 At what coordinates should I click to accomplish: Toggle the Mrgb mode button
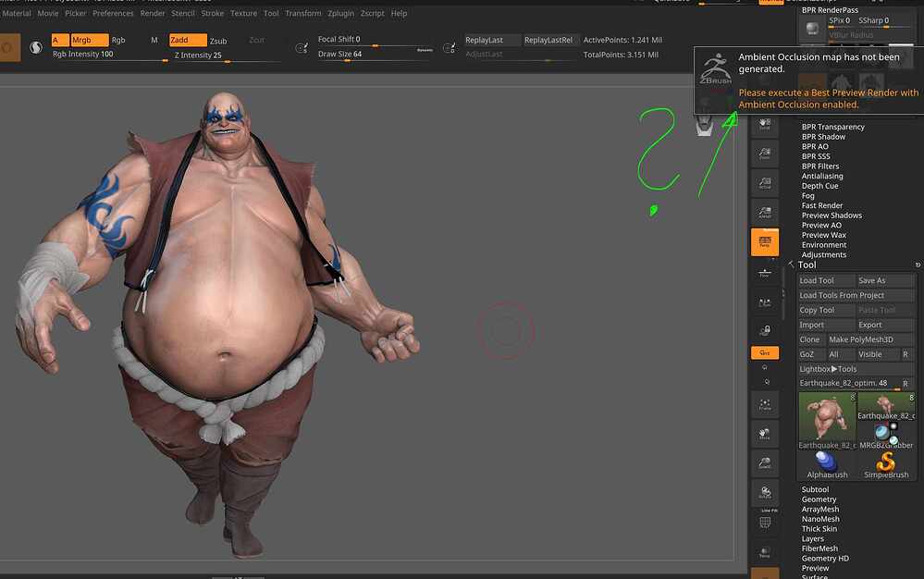click(x=90, y=40)
